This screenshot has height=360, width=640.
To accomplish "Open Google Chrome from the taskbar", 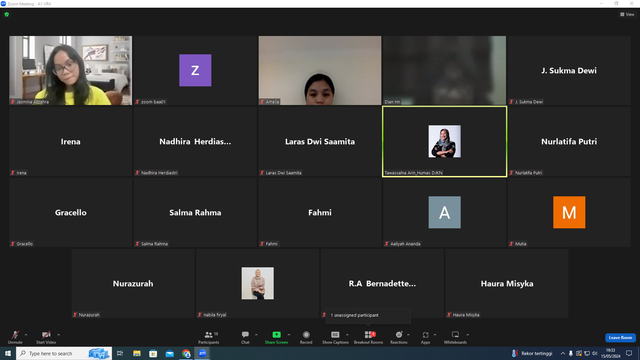I will coord(186,353).
